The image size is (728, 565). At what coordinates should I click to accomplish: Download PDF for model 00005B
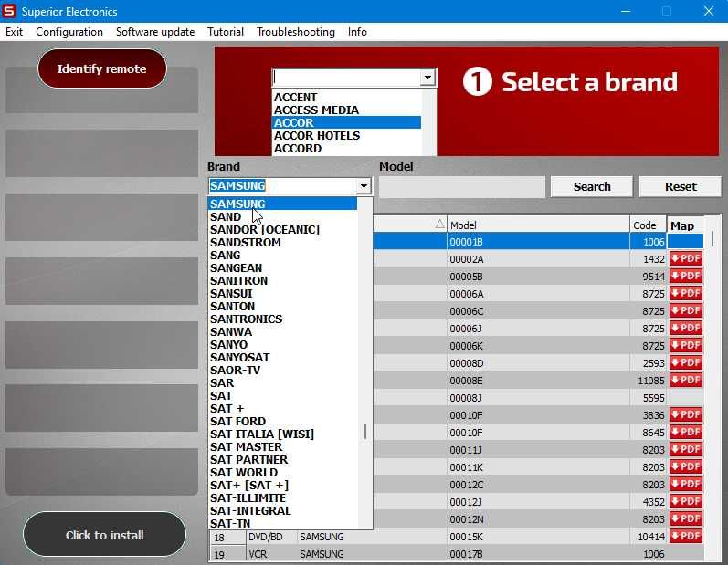(x=686, y=276)
